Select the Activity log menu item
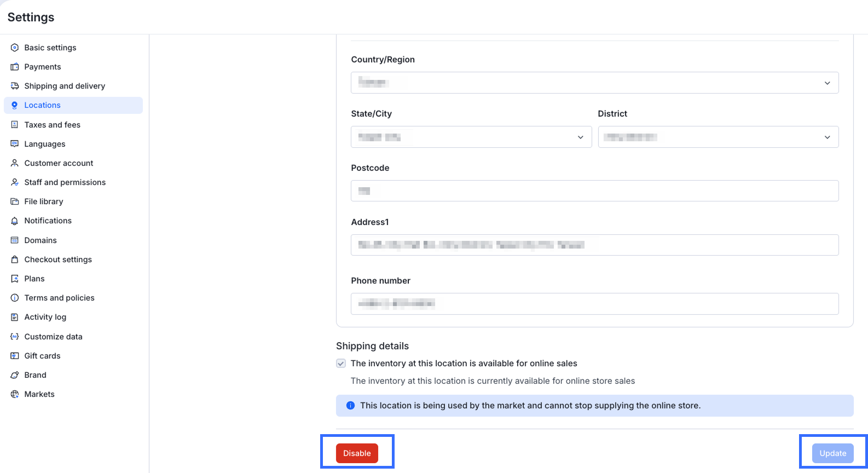The height and width of the screenshot is (473, 868). pos(45,317)
